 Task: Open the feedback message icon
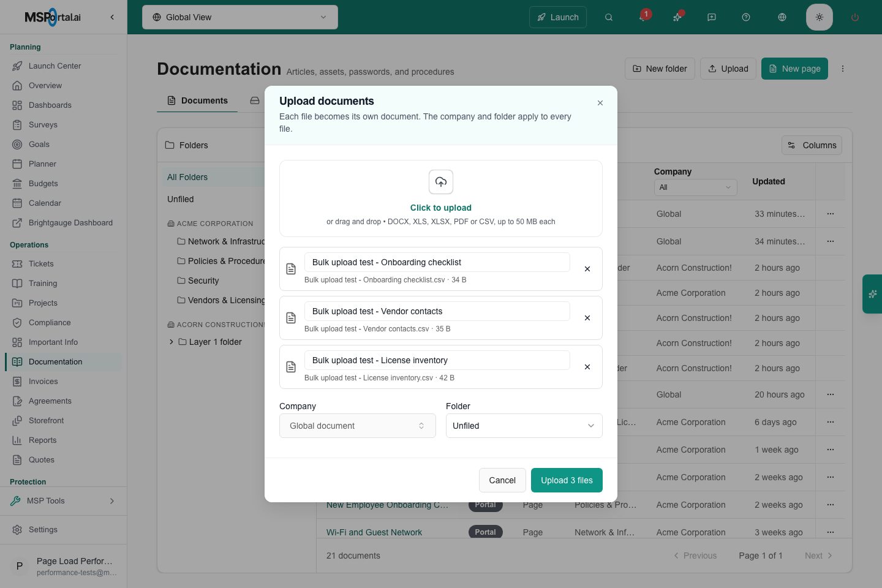712,17
